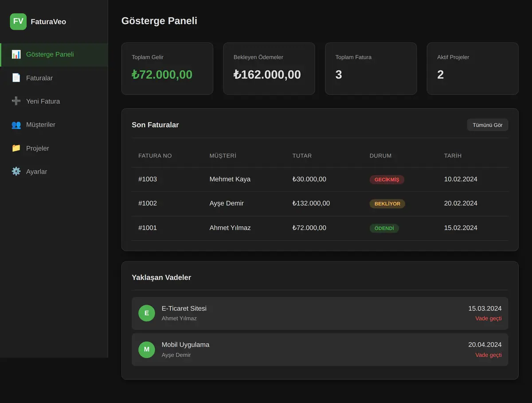532x403 pixels.
Task: Click the Gösterge Paneli chart icon
Action: pyautogui.click(x=16, y=55)
